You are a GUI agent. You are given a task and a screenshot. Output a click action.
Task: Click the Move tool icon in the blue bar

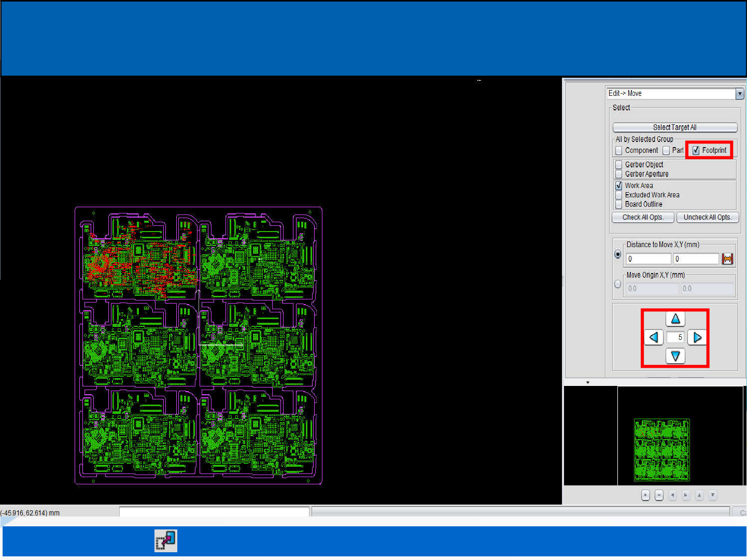coord(166,541)
